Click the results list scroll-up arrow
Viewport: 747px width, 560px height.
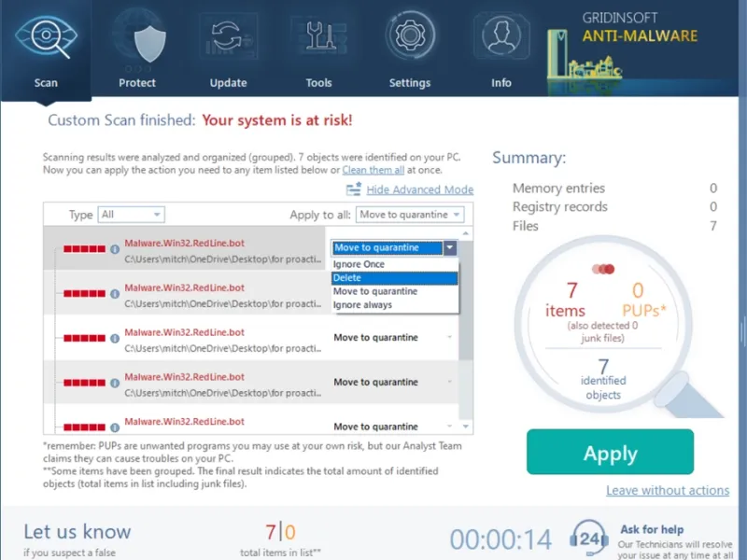(465, 233)
